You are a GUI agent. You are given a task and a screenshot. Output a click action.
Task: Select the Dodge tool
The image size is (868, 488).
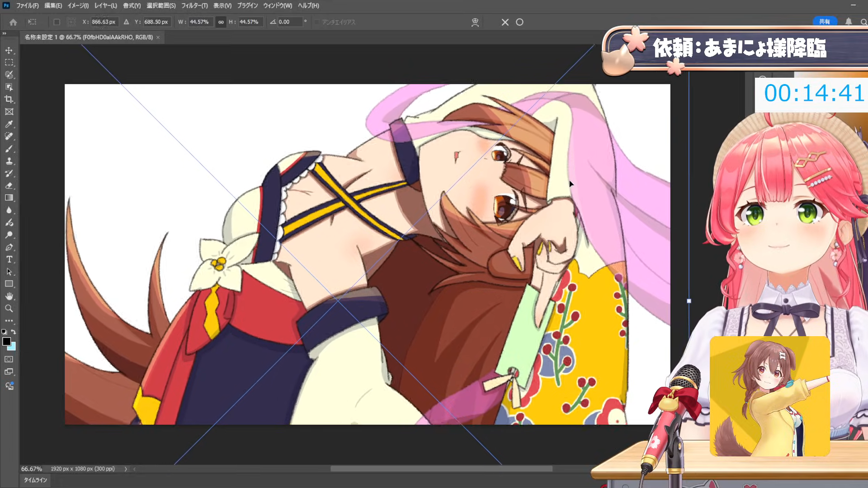9,235
